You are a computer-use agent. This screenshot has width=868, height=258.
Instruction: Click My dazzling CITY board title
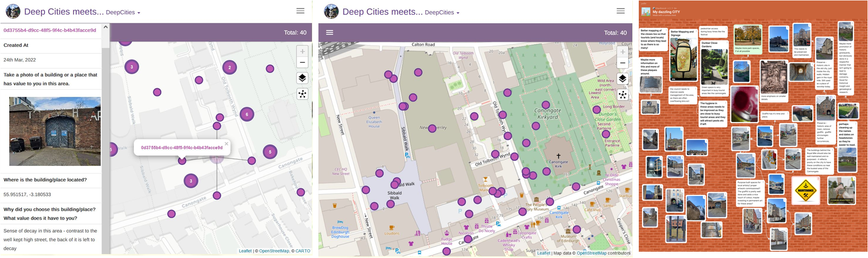tap(666, 12)
